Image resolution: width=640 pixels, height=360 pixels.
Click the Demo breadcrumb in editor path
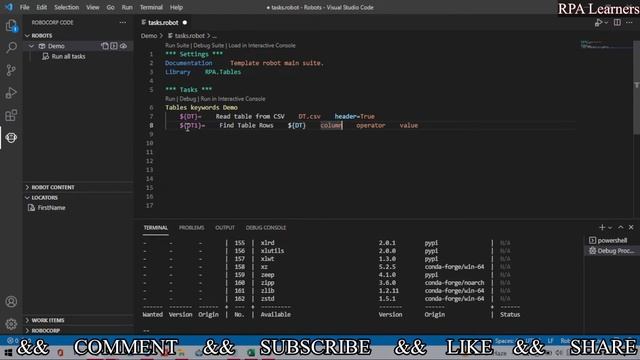tap(149, 36)
